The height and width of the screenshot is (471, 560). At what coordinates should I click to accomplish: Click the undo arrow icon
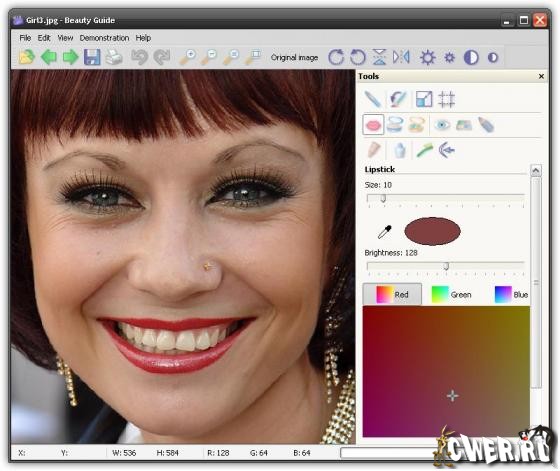pyautogui.click(x=139, y=57)
